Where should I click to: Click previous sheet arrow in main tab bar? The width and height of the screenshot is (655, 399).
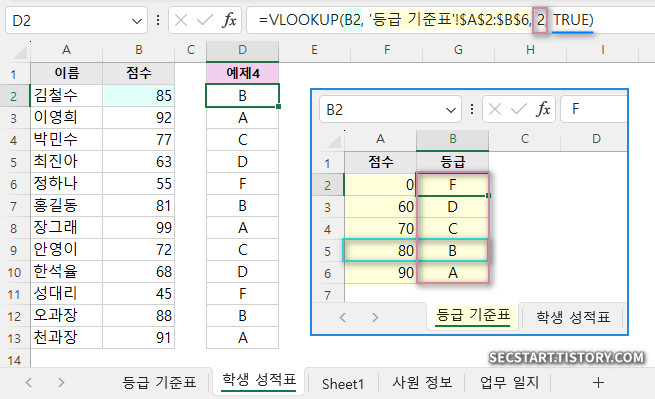tap(29, 382)
